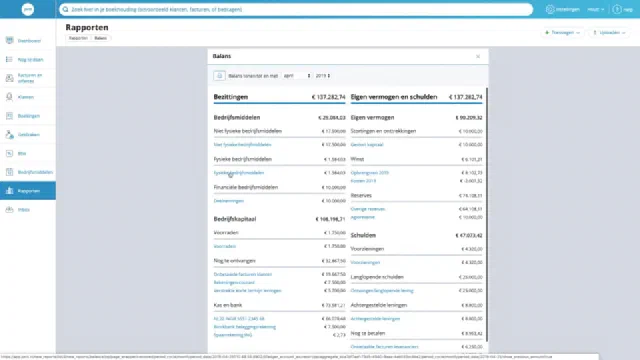Viewport: 640px width, 360px height.
Task: Click the 'Bedrijfskapitaal' heading
Action: tap(235, 219)
